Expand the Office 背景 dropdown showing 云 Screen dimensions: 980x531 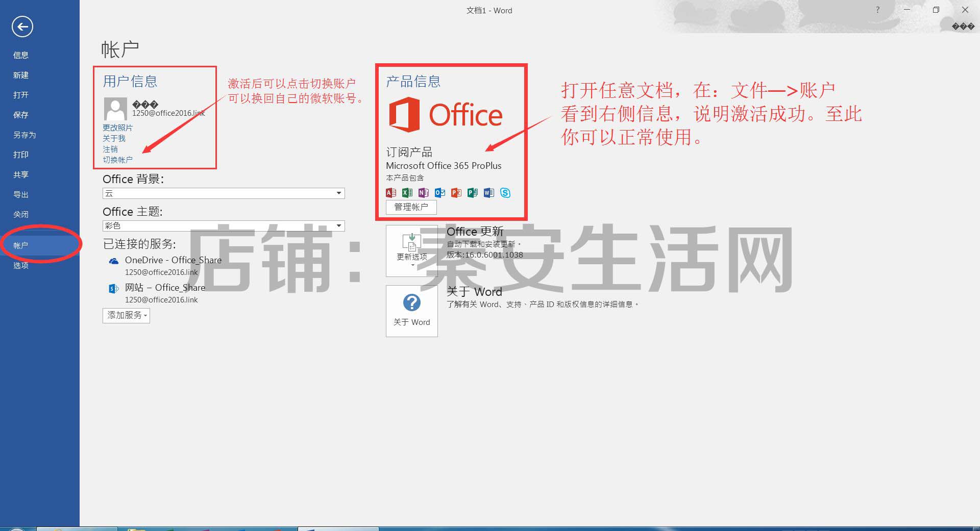224,193
